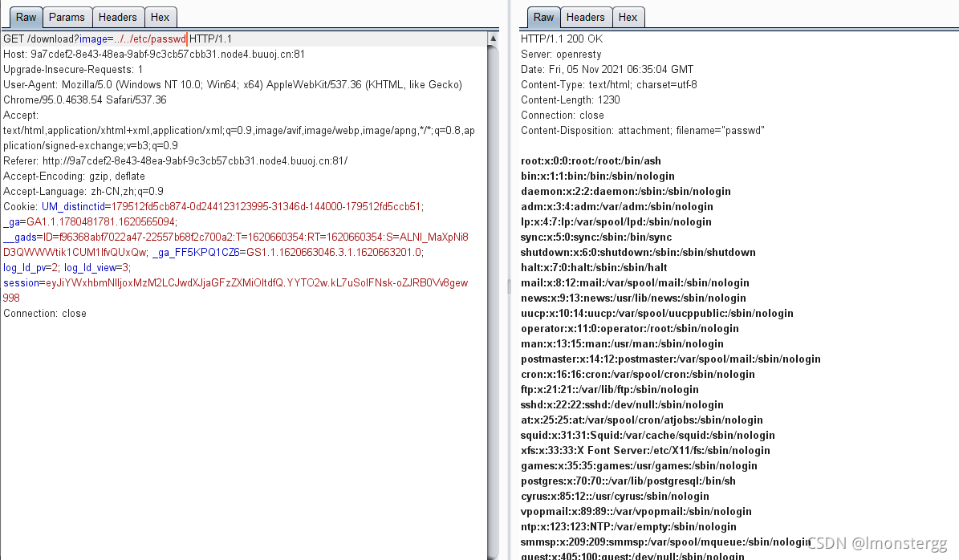Click the postmaster:x:14:12 passwd entry
The image size is (959, 560).
tap(670, 360)
